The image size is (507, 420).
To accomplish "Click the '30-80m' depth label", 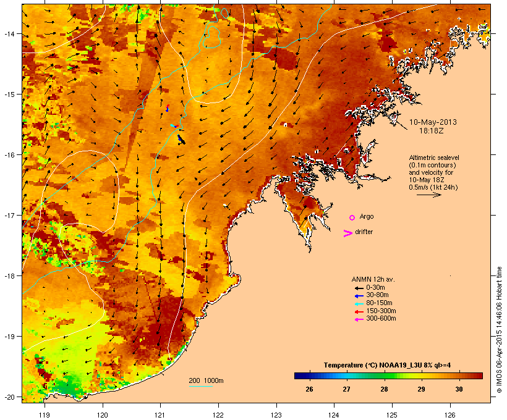I will pos(377,295).
